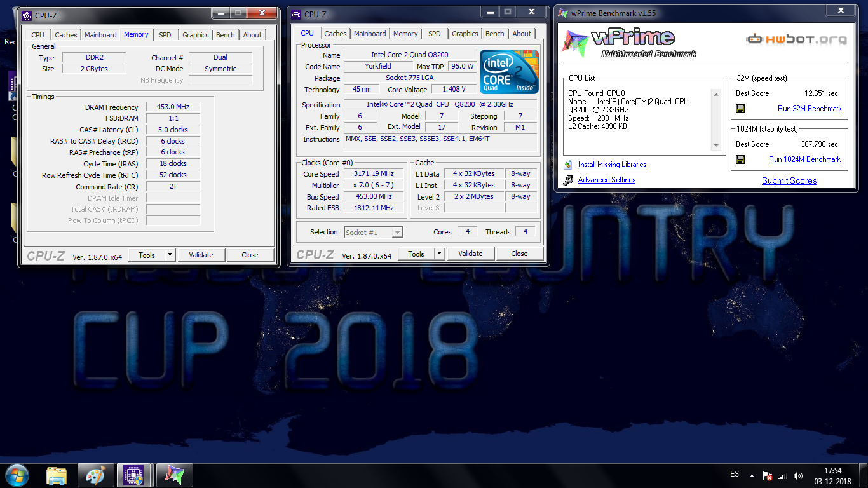
Task: Open Mainboard tab in CPU window
Action: point(370,34)
